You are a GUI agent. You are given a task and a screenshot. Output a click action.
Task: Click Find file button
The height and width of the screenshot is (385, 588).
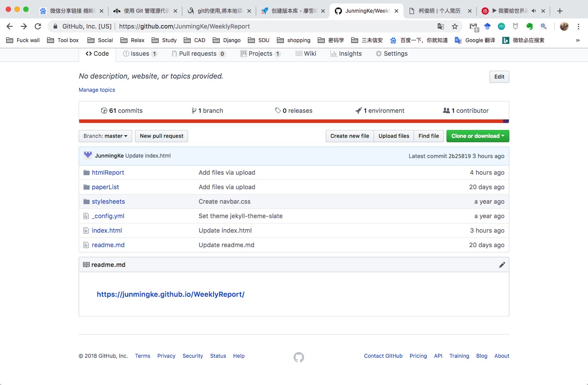coord(428,136)
